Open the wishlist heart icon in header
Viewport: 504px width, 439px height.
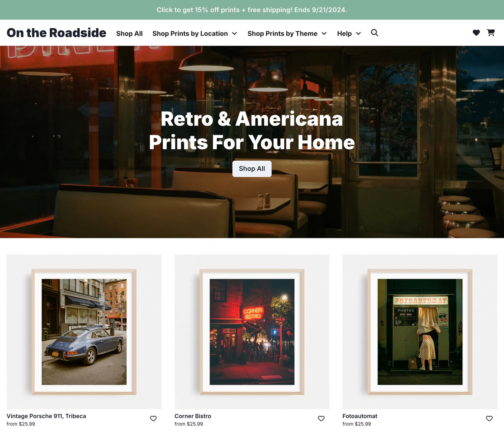[476, 33]
